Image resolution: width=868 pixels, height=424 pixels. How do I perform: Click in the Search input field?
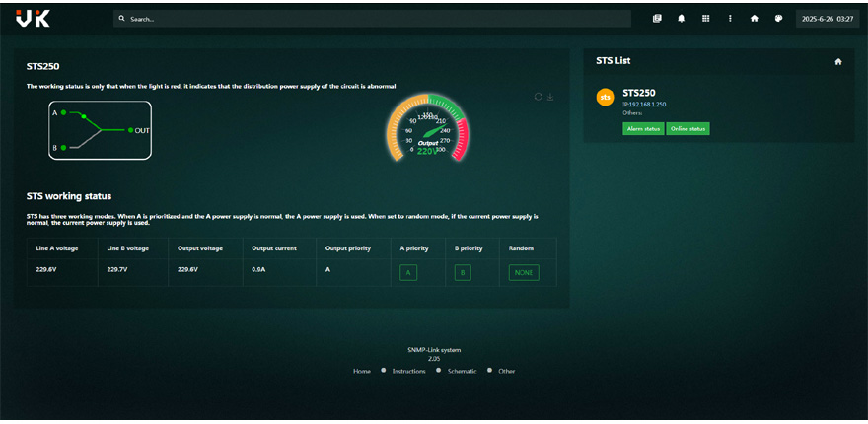pos(375,19)
